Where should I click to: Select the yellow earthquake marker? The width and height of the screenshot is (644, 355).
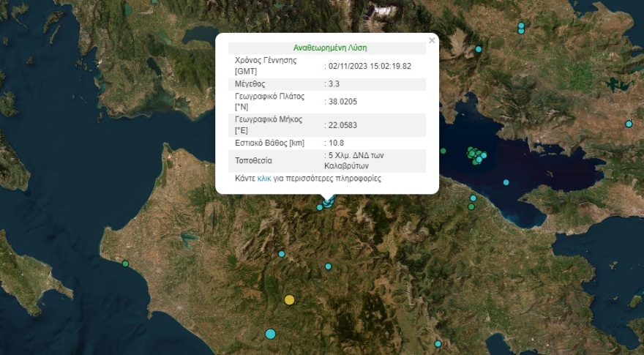[290, 300]
